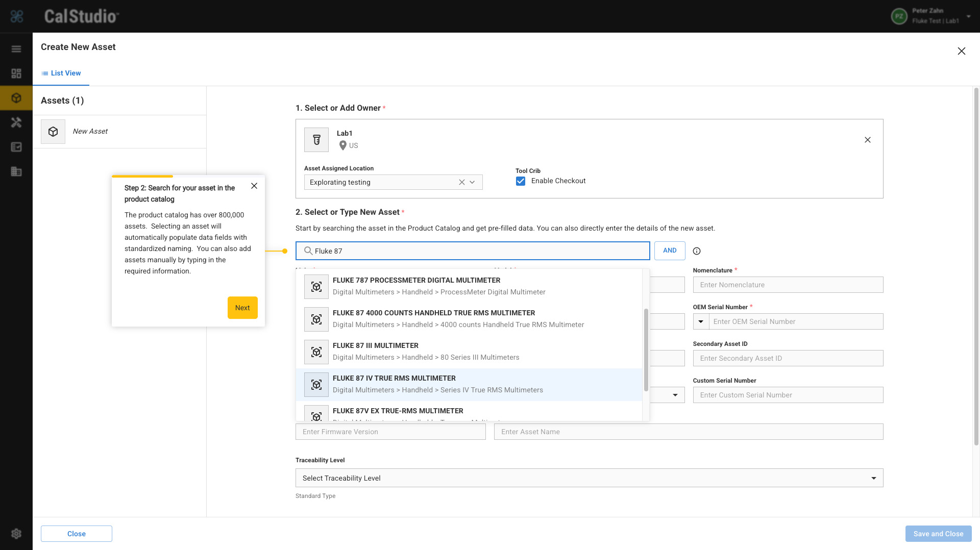Screen dimensions: 980x550
Task: Click the info icon beside AND button
Action: pos(697,251)
